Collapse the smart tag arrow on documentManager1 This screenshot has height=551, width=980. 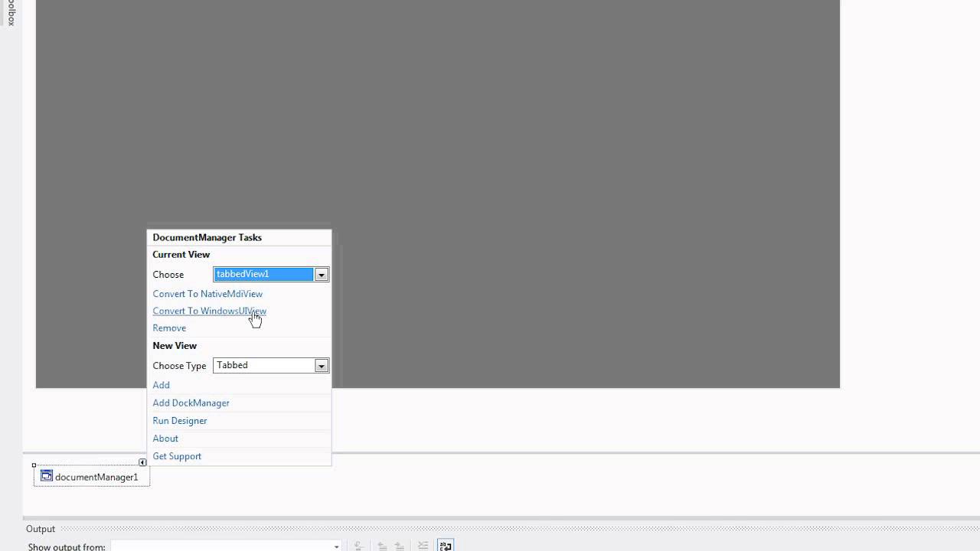click(x=142, y=462)
